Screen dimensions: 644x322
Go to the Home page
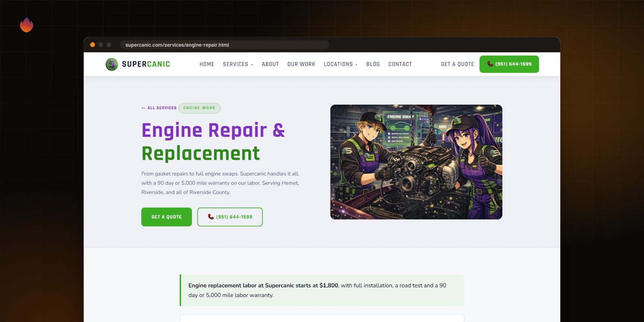pos(207,64)
